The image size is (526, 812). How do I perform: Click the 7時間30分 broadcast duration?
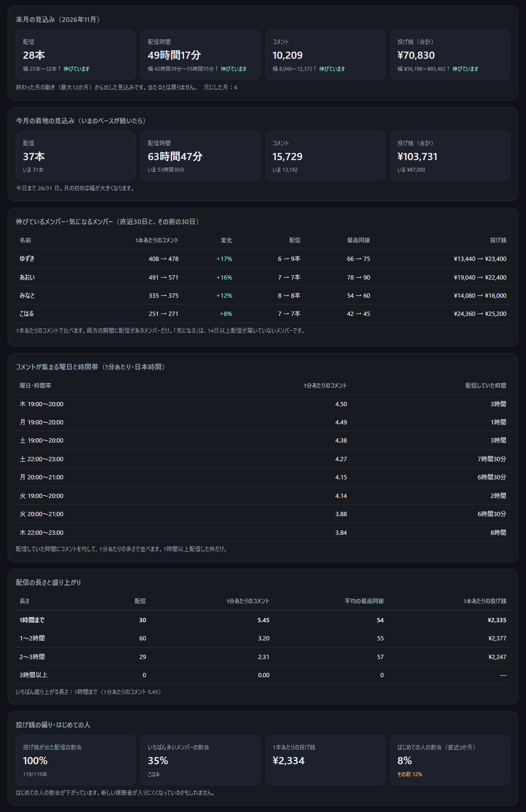pos(492,459)
